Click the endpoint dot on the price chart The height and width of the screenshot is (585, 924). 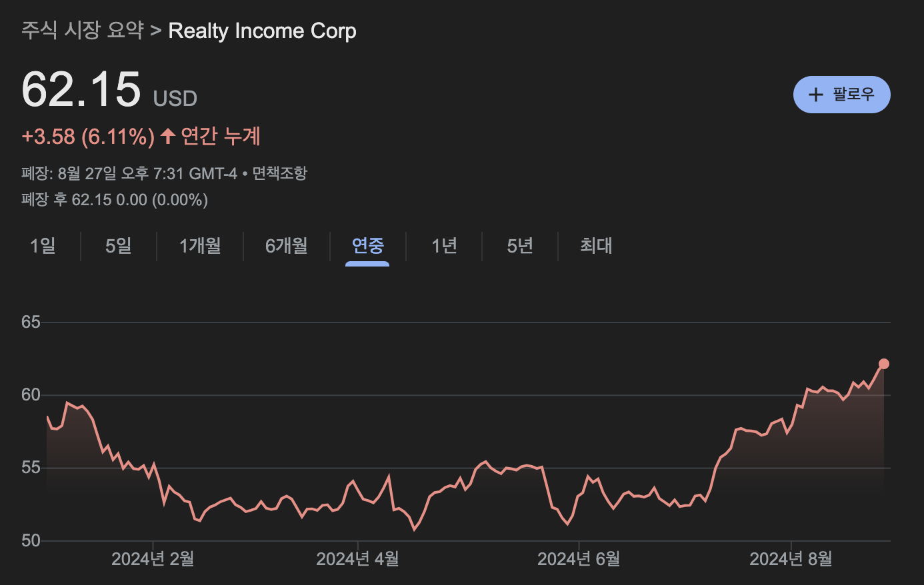(x=884, y=364)
